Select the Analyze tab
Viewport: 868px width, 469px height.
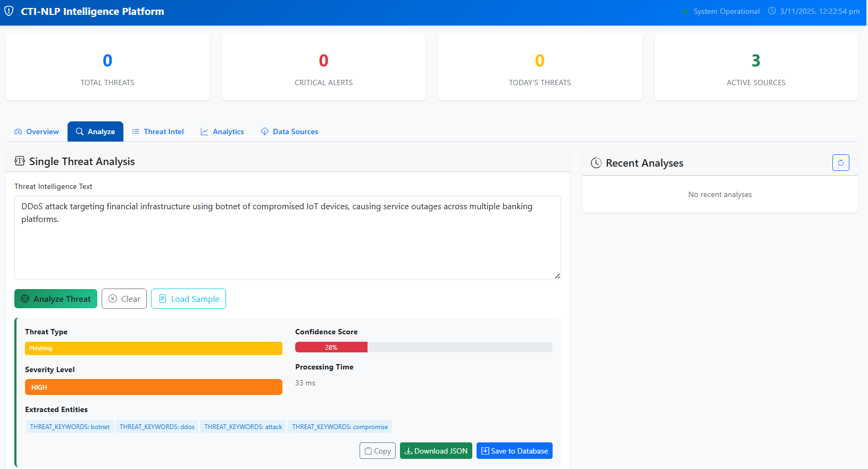pos(95,131)
